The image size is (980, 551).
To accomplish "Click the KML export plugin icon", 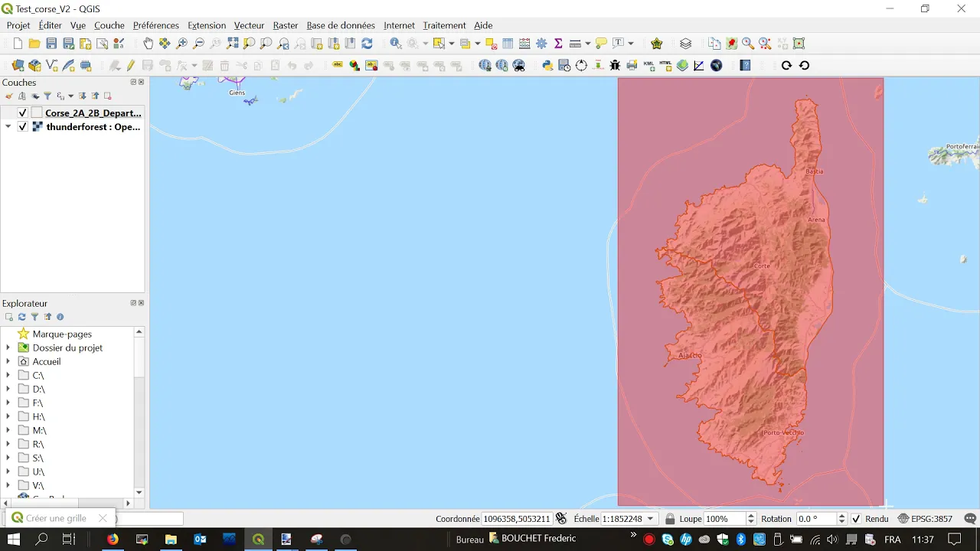I will [648, 66].
